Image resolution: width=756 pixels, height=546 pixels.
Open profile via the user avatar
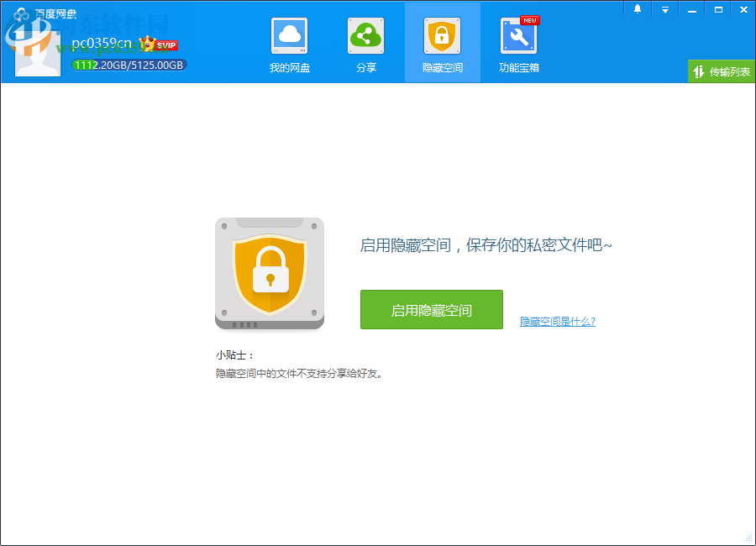pos(37,53)
